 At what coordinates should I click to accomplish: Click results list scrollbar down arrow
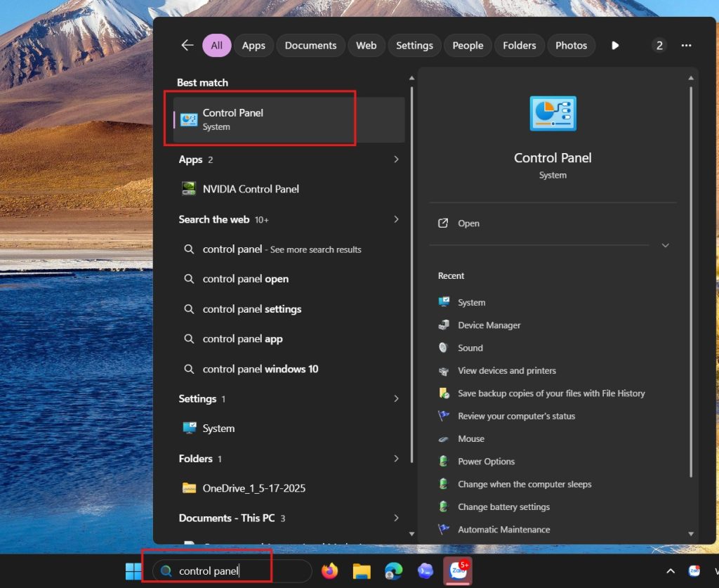tap(411, 533)
